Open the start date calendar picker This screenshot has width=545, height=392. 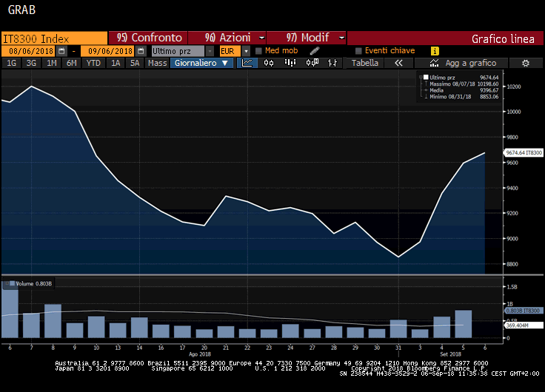(61, 51)
